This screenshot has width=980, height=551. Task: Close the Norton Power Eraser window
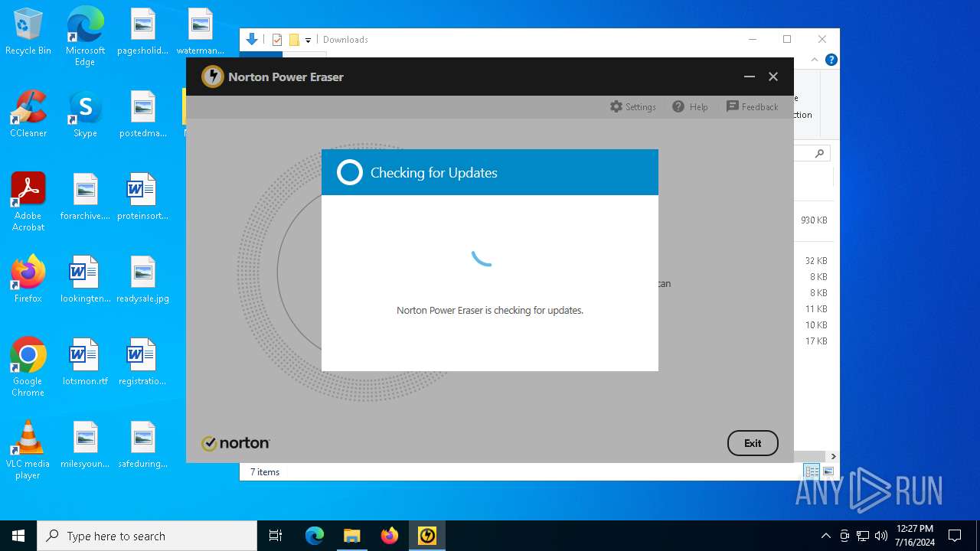pos(773,77)
